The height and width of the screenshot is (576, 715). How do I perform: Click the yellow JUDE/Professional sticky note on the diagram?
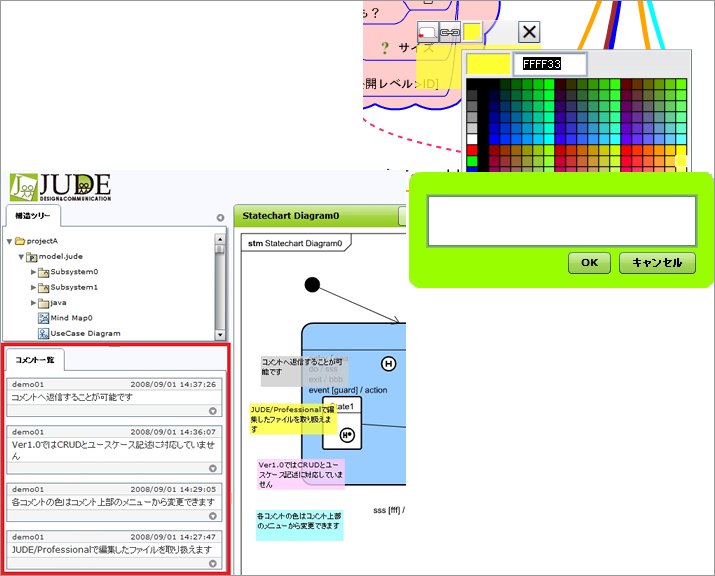[293, 418]
